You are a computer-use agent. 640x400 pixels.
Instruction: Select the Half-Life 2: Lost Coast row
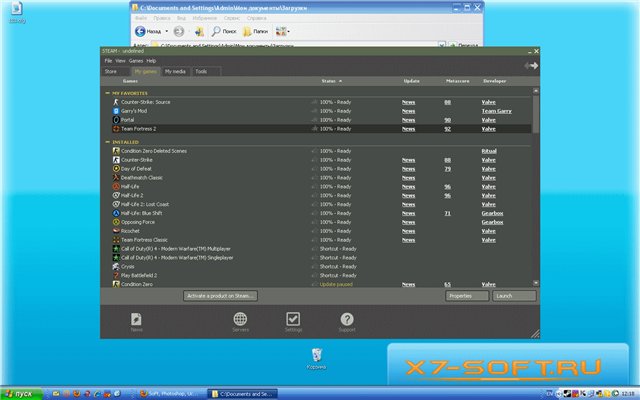317,204
